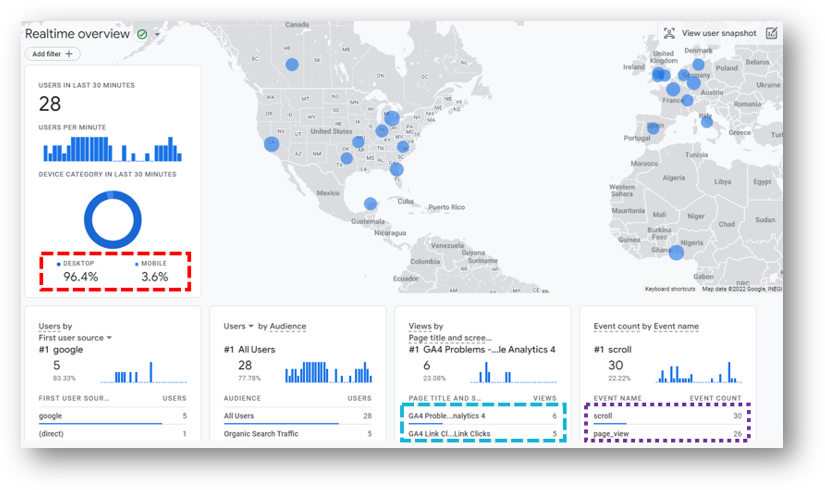Click the California user bubble on map
Image resolution: width=825 pixels, height=490 pixels.
[271, 144]
